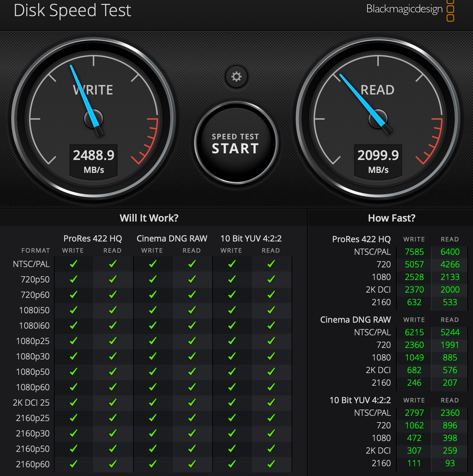Open the settings gear icon
Image resolution: width=473 pixels, height=476 pixels.
(236, 77)
